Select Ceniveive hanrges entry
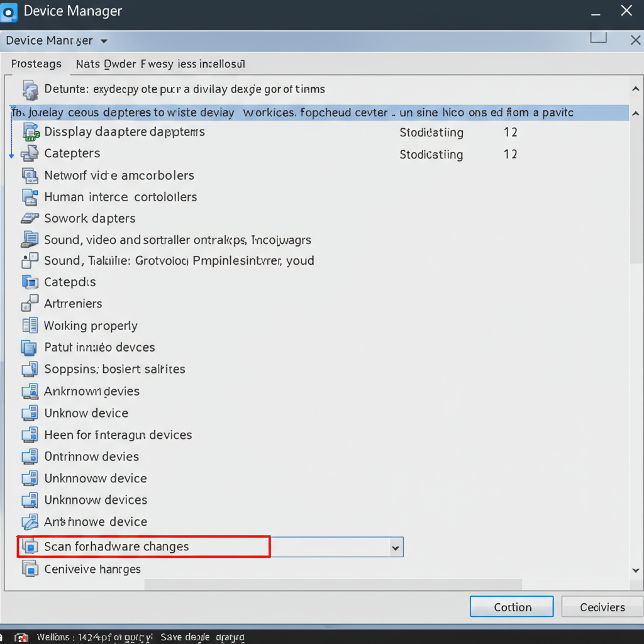 92,570
